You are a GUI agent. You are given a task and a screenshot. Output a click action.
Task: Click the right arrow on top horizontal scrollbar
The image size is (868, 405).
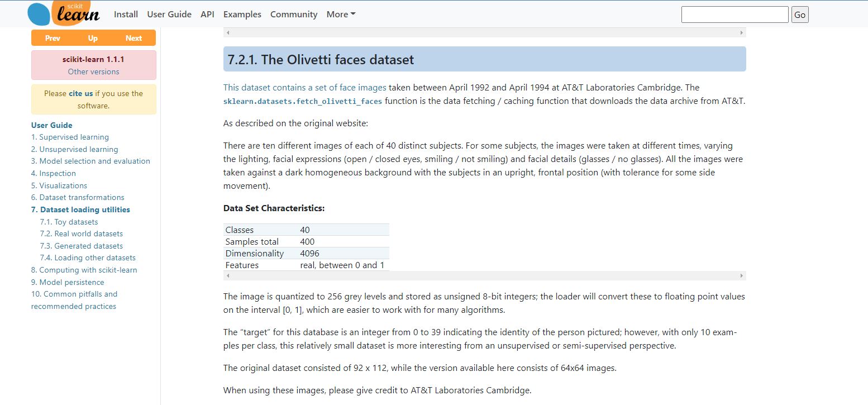pos(742,32)
